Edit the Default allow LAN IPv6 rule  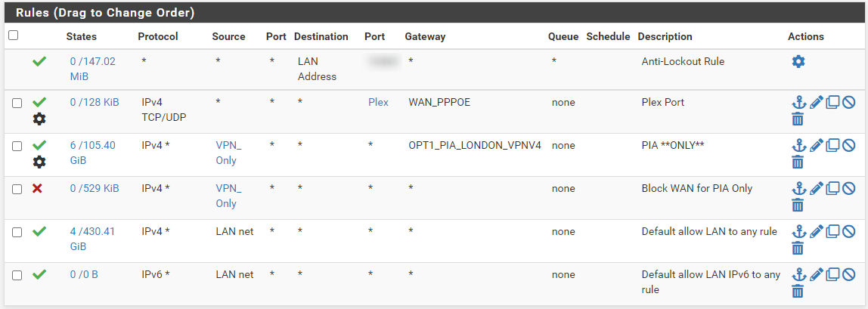[x=816, y=275]
